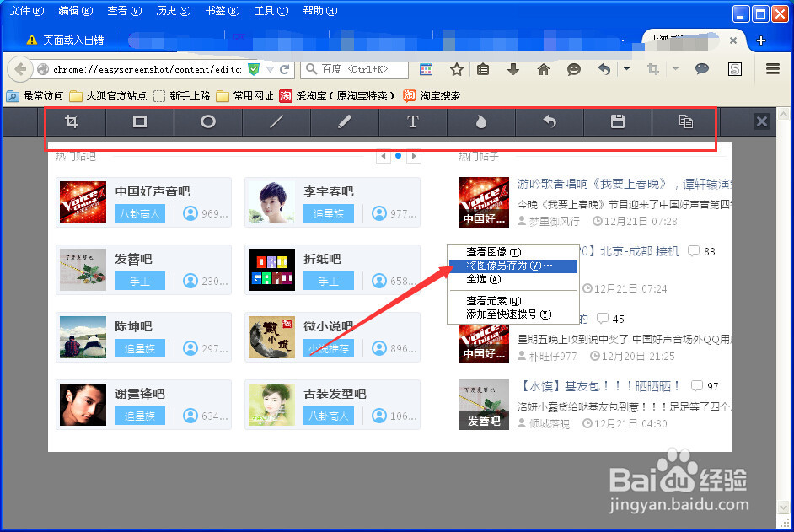Open 最常访问 bookmark folder
The height and width of the screenshot is (532, 794).
[x=35, y=96]
